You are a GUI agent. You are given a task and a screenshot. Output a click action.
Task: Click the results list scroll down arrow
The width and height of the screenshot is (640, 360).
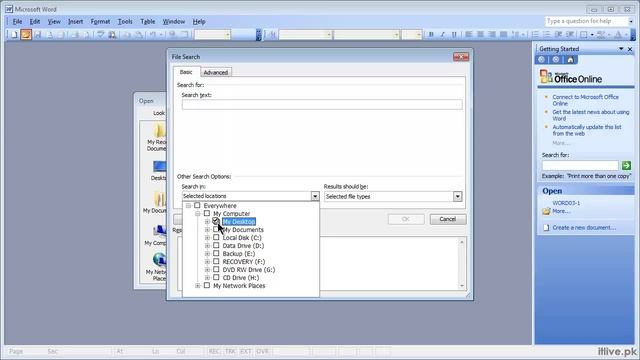[x=462, y=286]
